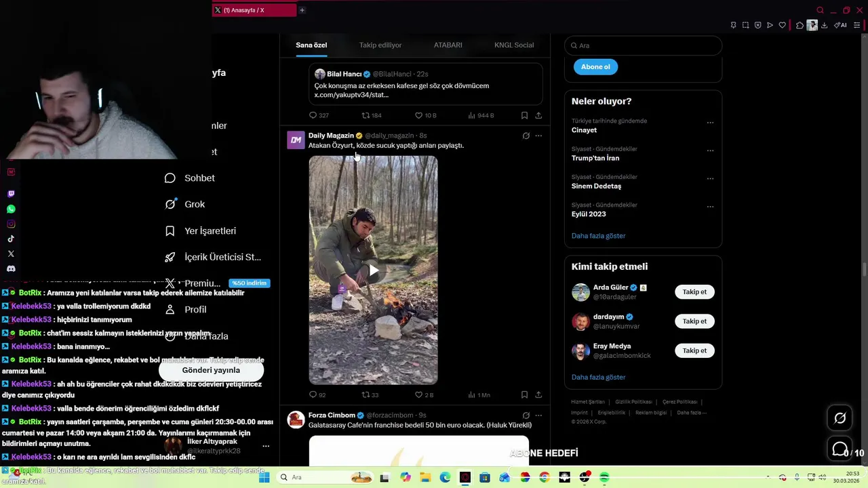Open Opera extensions cube icon
868x488 pixels.
(800, 25)
